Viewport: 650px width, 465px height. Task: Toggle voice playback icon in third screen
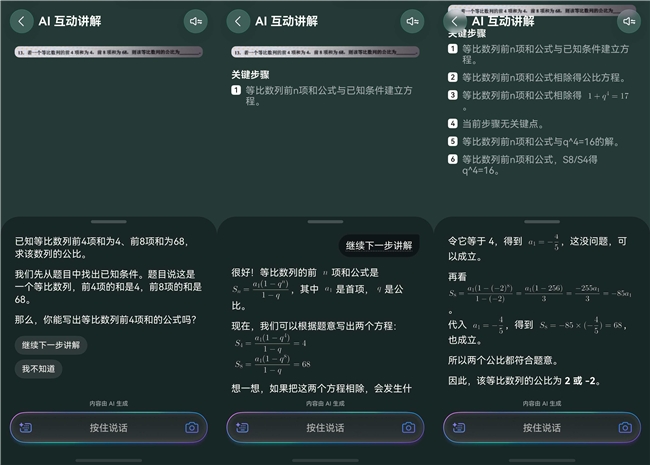629,21
